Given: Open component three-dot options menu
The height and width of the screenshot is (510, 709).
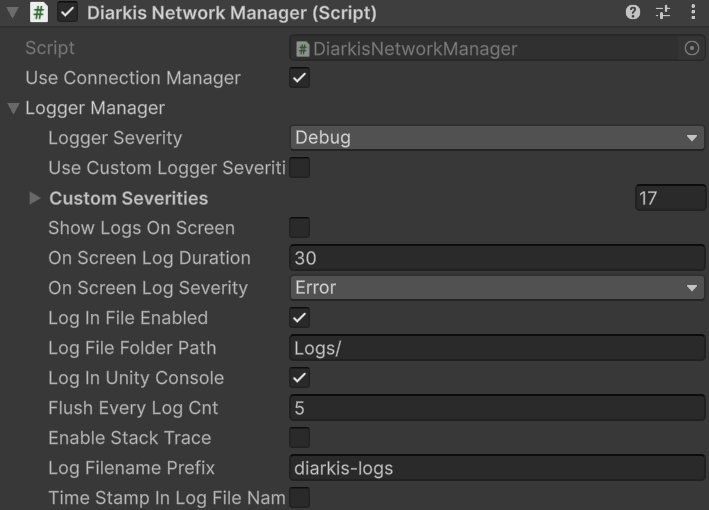Looking at the screenshot, I should [x=693, y=13].
